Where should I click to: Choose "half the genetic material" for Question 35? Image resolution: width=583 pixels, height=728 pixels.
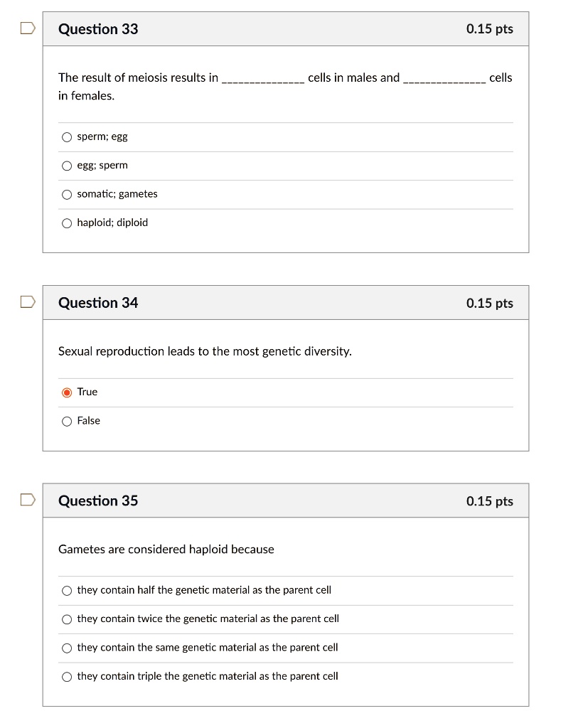[x=66, y=590]
